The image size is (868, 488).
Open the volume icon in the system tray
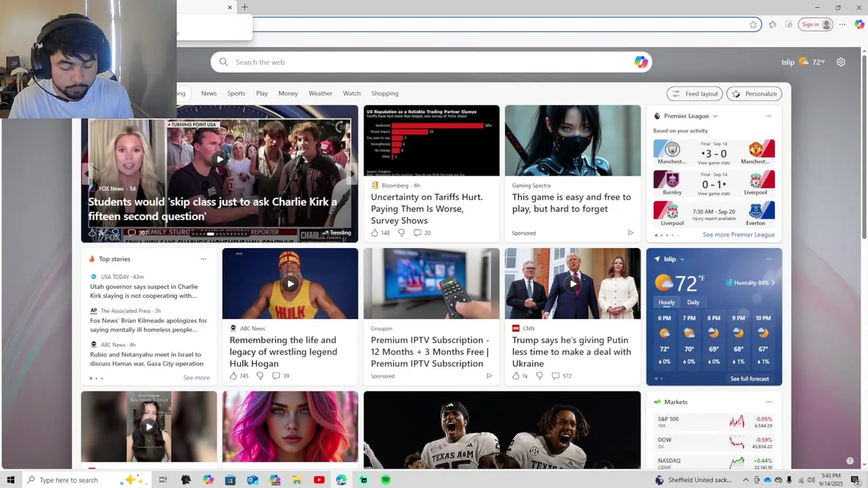coord(811,480)
